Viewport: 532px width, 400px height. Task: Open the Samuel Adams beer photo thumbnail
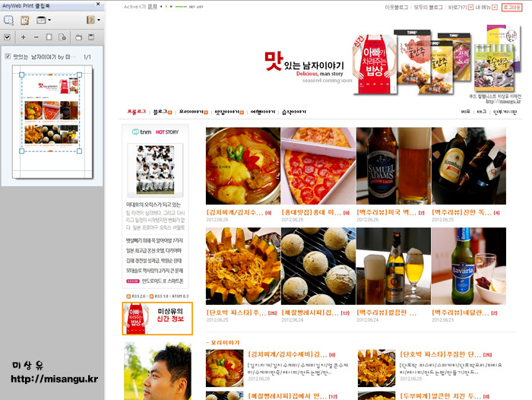pyautogui.click(x=394, y=166)
